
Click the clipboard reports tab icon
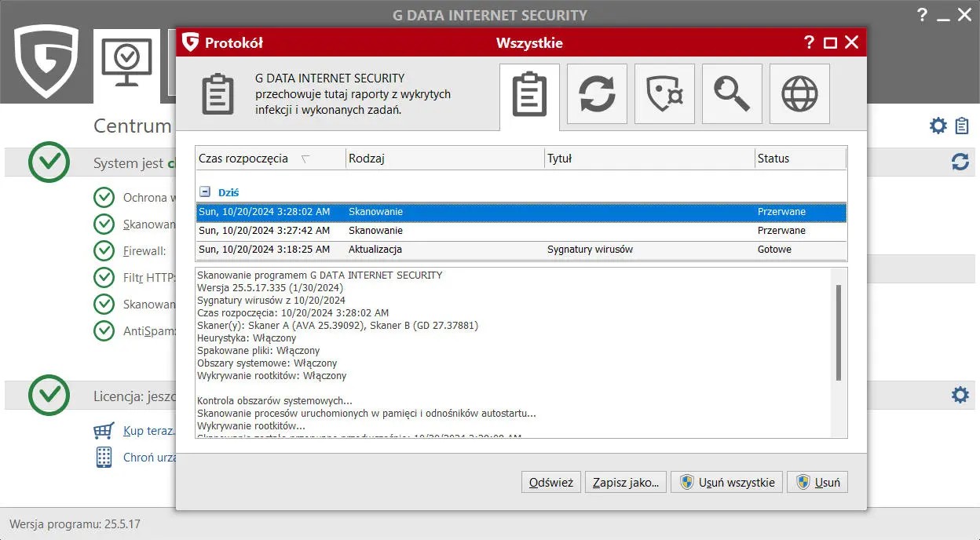[x=528, y=93]
